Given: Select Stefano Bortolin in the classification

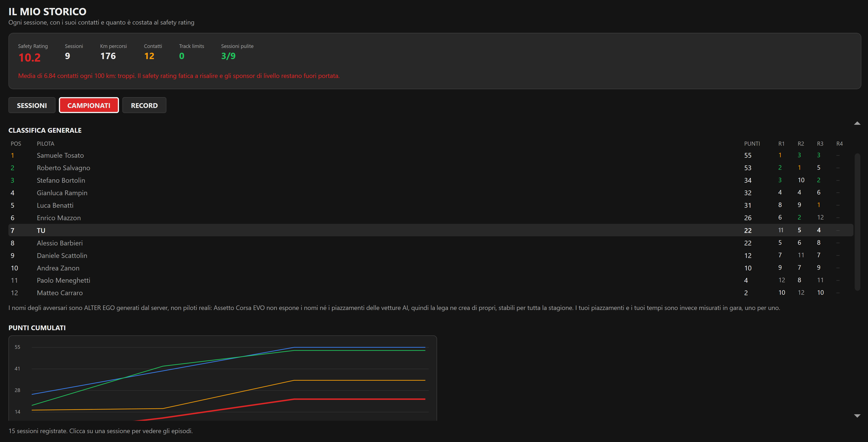Looking at the screenshot, I should pyautogui.click(x=61, y=180).
